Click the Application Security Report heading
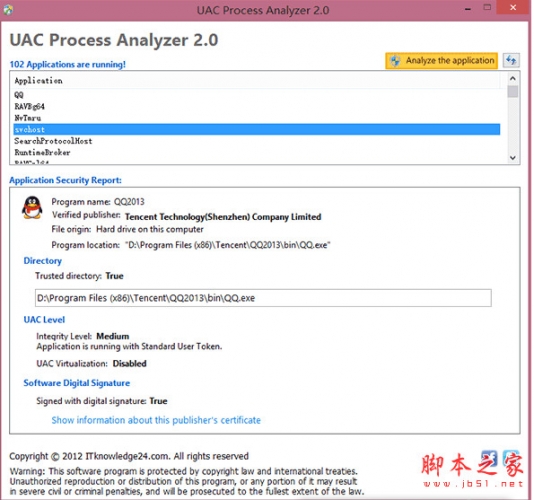This screenshot has height=500, width=534. tap(65, 180)
